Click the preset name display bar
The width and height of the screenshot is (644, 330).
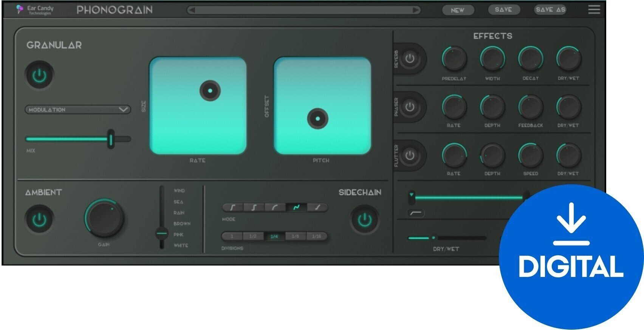coord(304,10)
